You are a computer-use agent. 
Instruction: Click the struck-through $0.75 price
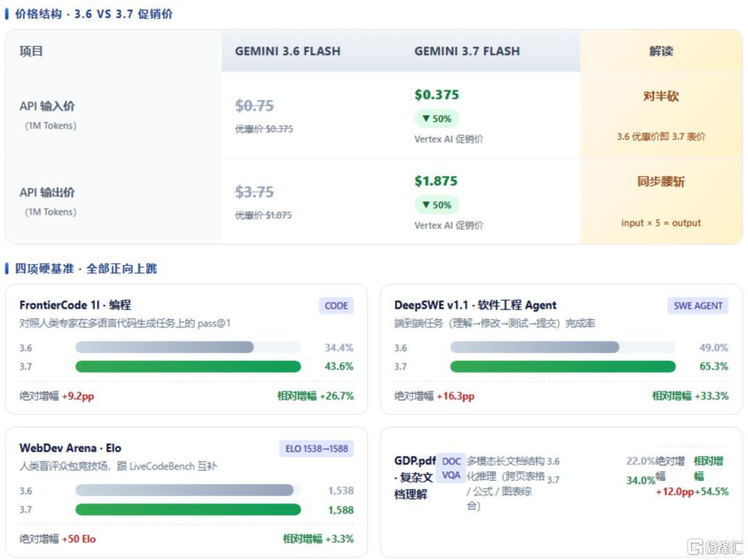click(254, 106)
